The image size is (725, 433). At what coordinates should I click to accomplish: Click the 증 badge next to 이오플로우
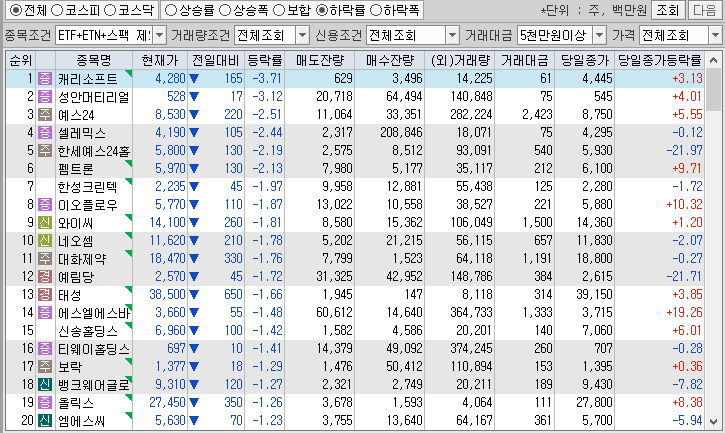pos(45,204)
